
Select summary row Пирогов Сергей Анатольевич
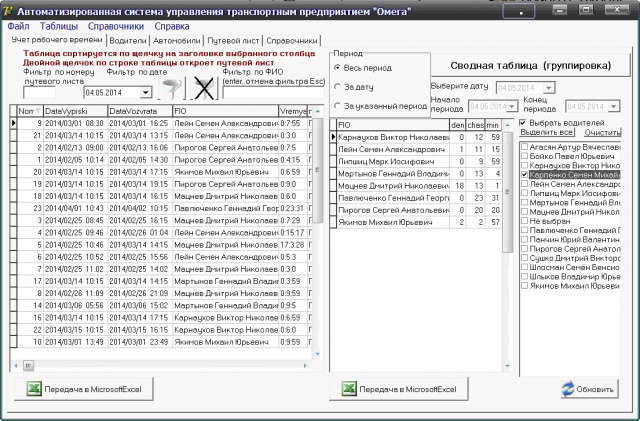416,210
